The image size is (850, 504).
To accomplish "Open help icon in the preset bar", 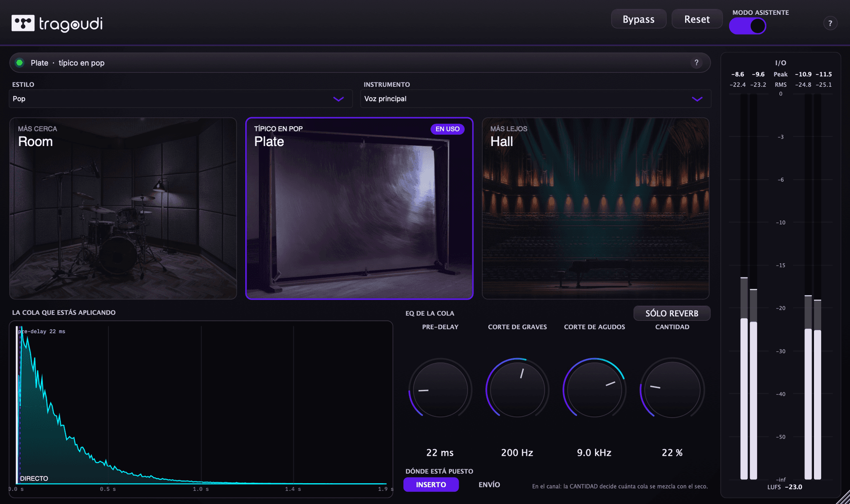I will (696, 63).
